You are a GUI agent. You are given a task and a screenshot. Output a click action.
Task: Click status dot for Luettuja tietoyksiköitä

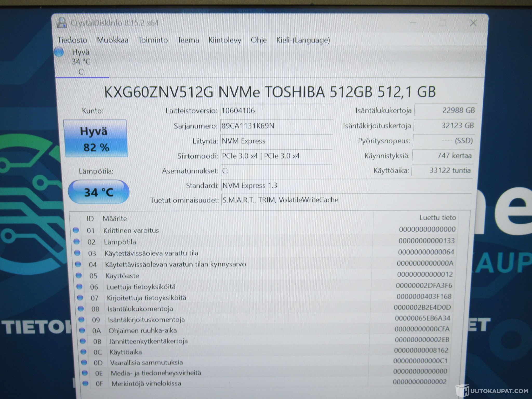79,287
